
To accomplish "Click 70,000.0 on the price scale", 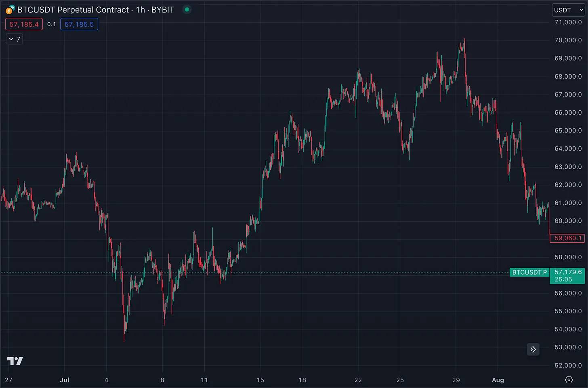I will 567,40.
